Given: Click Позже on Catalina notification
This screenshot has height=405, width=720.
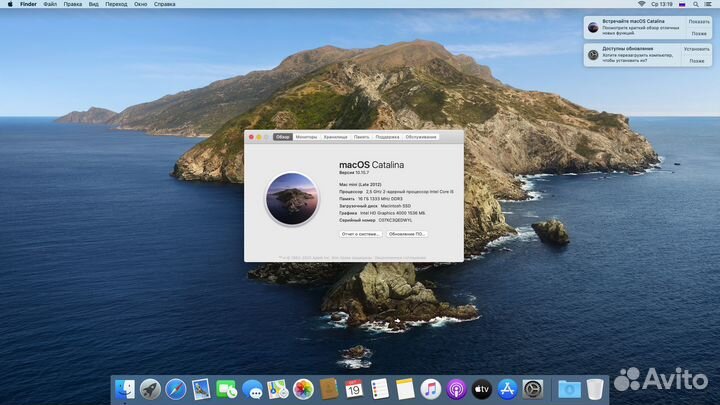Looking at the screenshot, I should 699,34.
